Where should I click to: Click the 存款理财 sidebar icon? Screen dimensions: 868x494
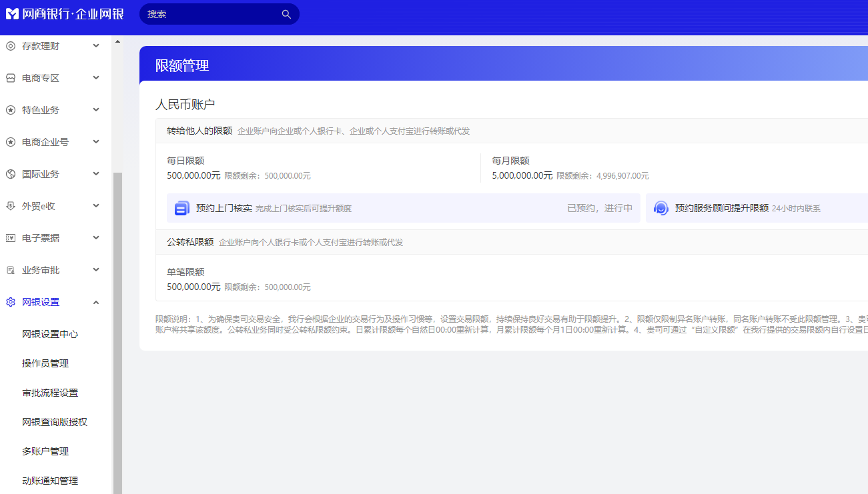pos(11,46)
